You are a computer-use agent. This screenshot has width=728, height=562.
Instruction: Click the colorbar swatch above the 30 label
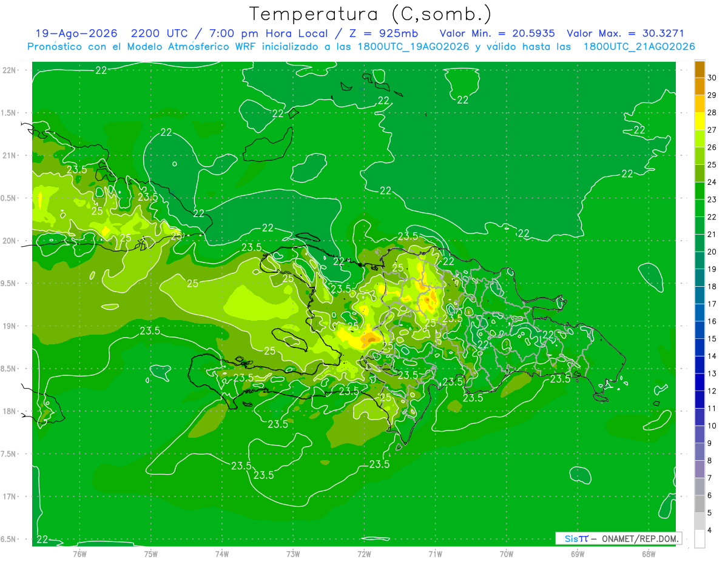click(699, 69)
